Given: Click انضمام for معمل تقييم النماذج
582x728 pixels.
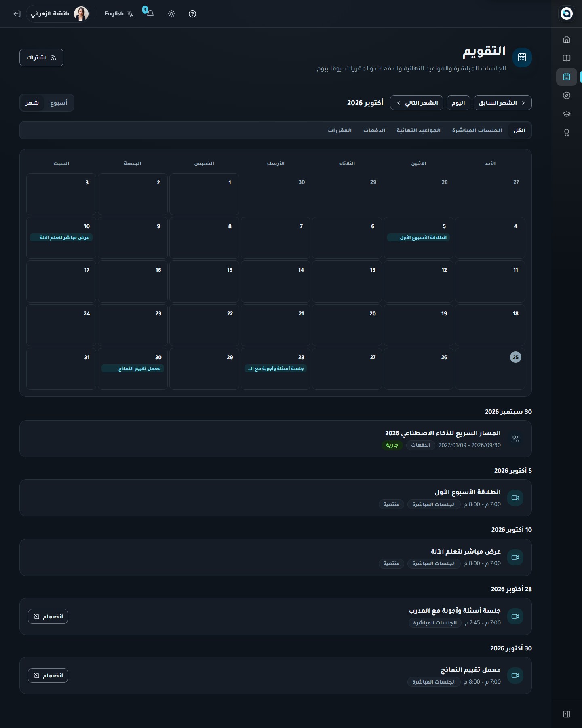Looking at the screenshot, I should point(48,675).
